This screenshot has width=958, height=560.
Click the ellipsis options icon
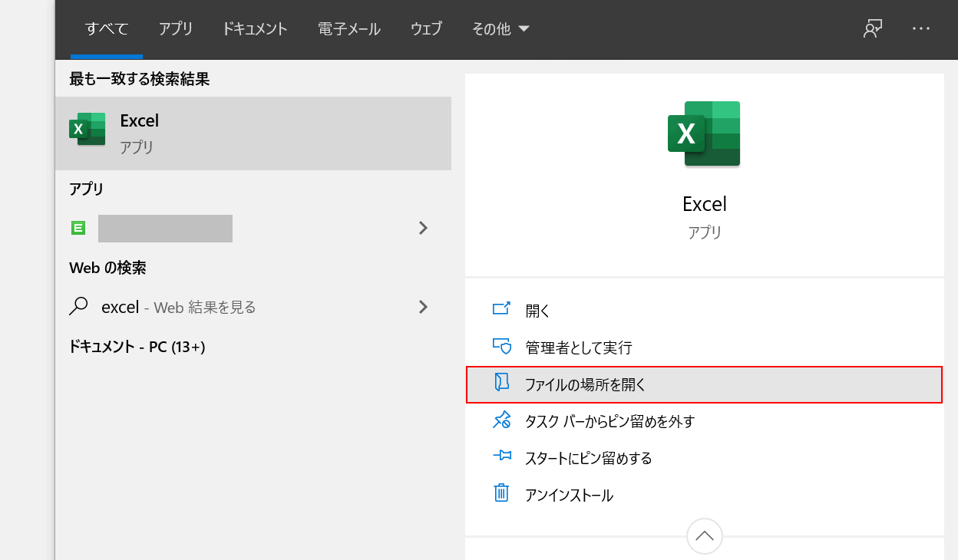(x=920, y=28)
